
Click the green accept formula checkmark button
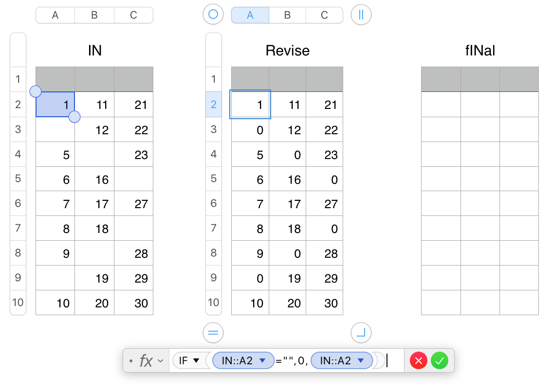(x=440, y=361)
